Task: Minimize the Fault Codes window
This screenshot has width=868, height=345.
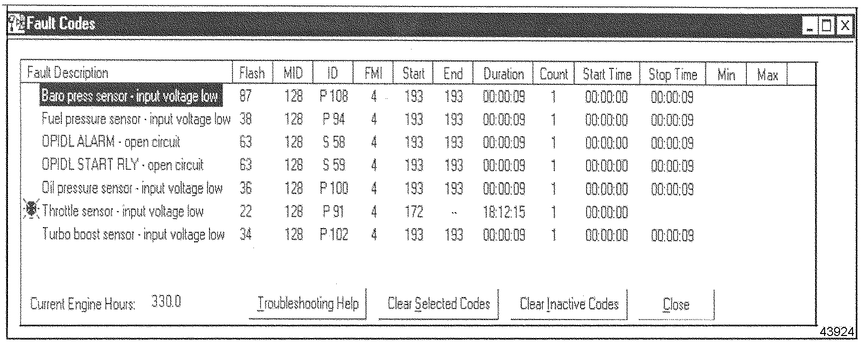Action: coord(809,25)
